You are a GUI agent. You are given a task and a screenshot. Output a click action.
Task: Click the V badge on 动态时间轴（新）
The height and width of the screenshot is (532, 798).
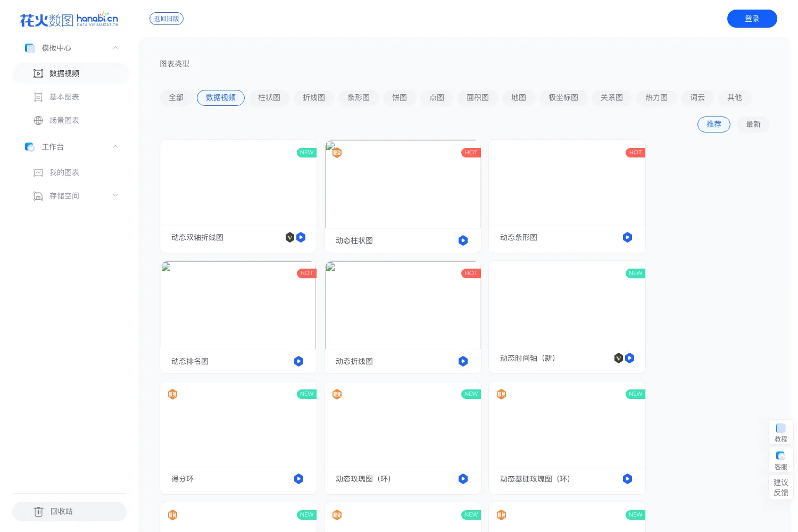click(x=619, y=358)
